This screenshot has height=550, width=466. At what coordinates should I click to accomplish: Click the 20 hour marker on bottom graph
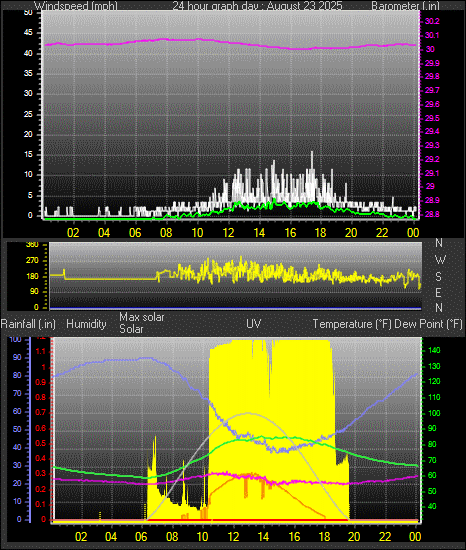tap(354, 537)
